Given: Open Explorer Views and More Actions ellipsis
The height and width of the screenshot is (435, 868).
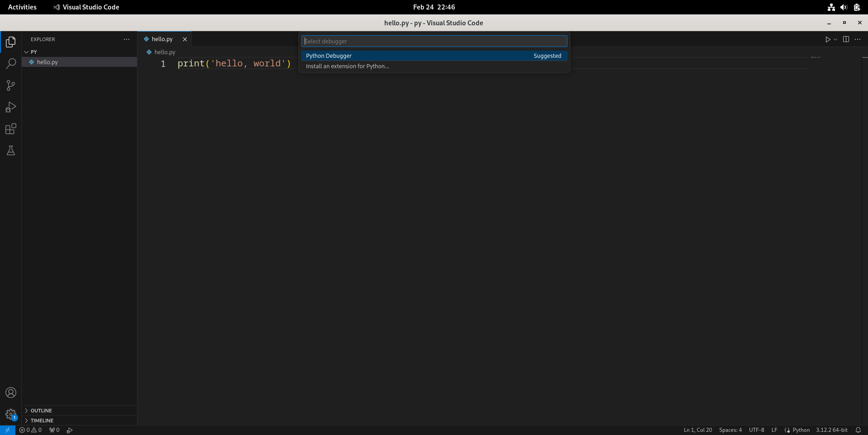Looking at the screenshot, I should point(127,39).
